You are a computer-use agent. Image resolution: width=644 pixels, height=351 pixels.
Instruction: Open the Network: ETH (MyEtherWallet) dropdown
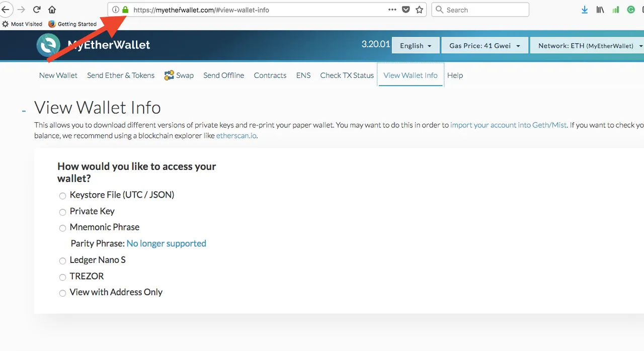[588, 45]
